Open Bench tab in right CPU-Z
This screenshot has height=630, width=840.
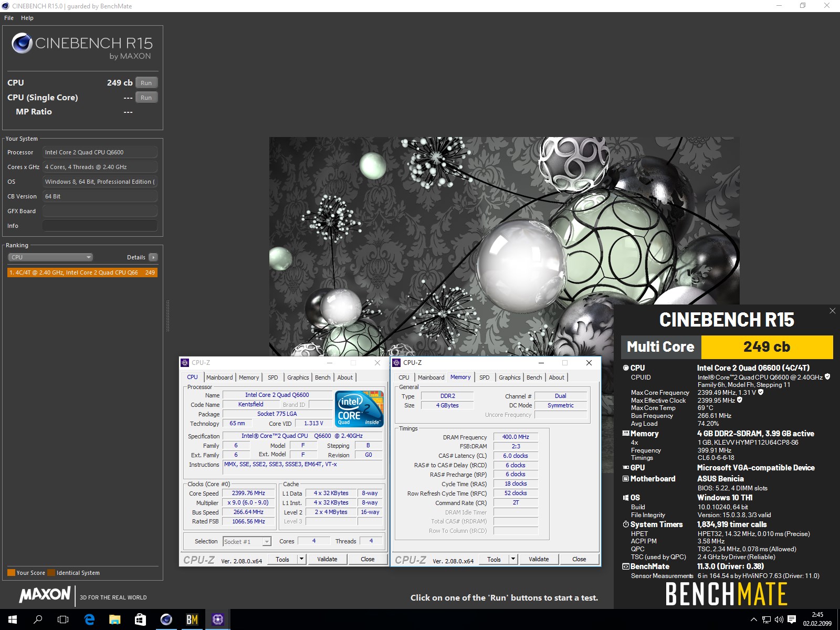click(534, 377)
